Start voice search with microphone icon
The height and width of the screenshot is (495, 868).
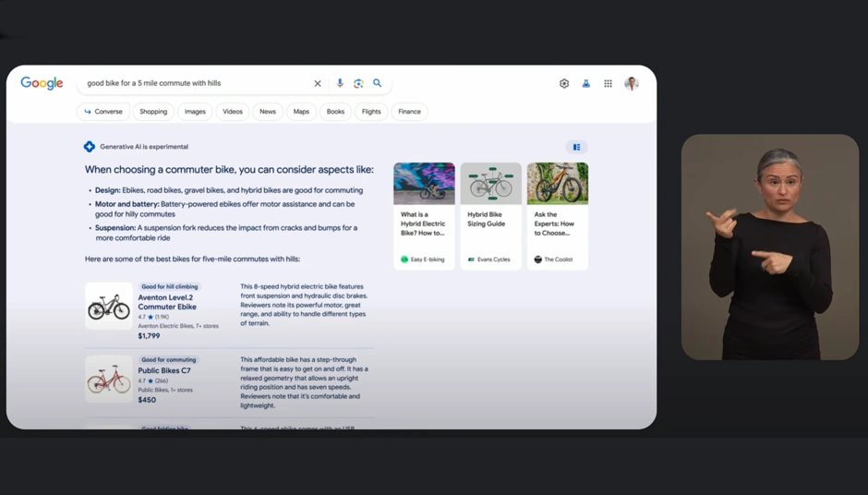(340, 83)
